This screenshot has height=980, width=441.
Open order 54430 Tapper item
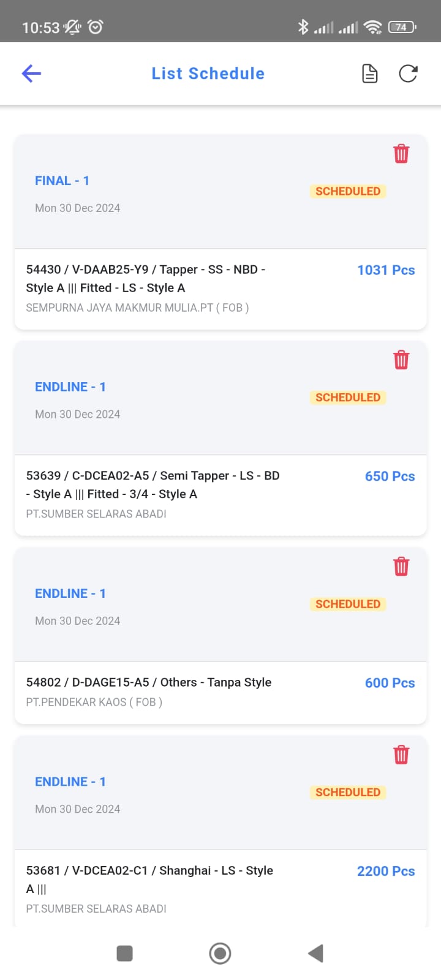(146, 279)
